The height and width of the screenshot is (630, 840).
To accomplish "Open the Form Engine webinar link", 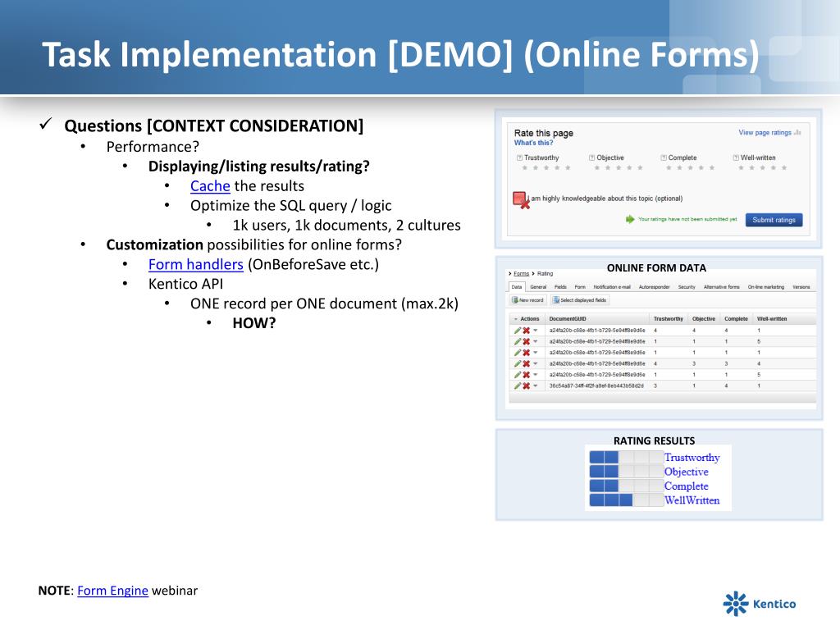I will (x=112, y=591).
